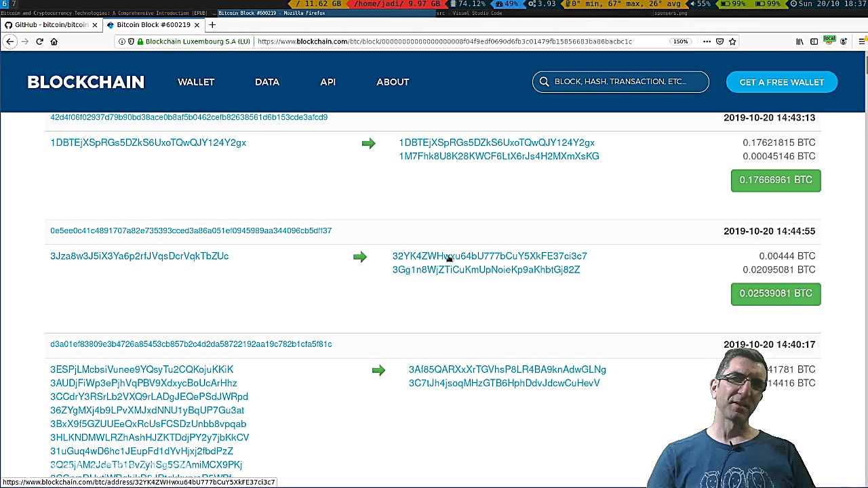Click green arrow of 42d4f06f transaction
The image size is (868, 488).
pos(368,143)
